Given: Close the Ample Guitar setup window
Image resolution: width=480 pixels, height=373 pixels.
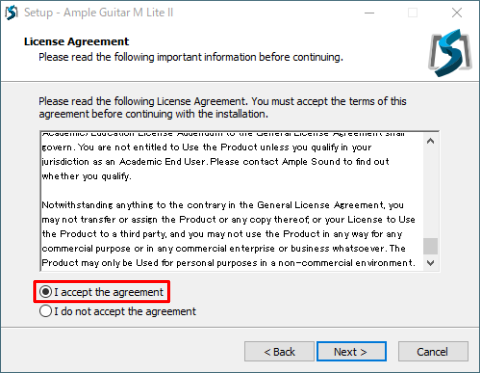Looking at the screenshot, I should click(457, 13).
